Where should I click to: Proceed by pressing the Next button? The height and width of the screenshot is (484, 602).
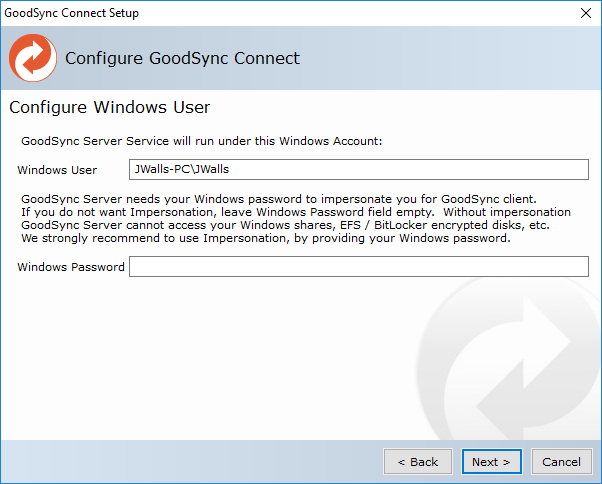[491, 461]
